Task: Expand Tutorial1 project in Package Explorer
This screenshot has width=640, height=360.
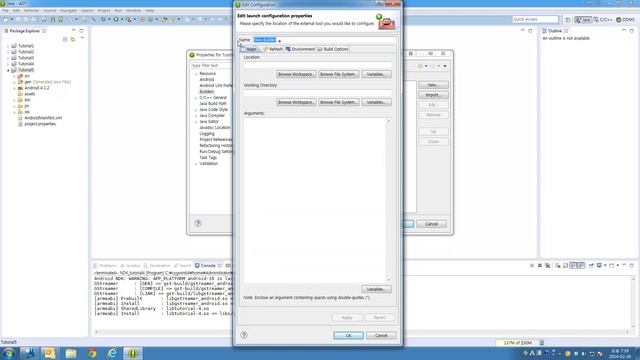Action: (8, 46)
